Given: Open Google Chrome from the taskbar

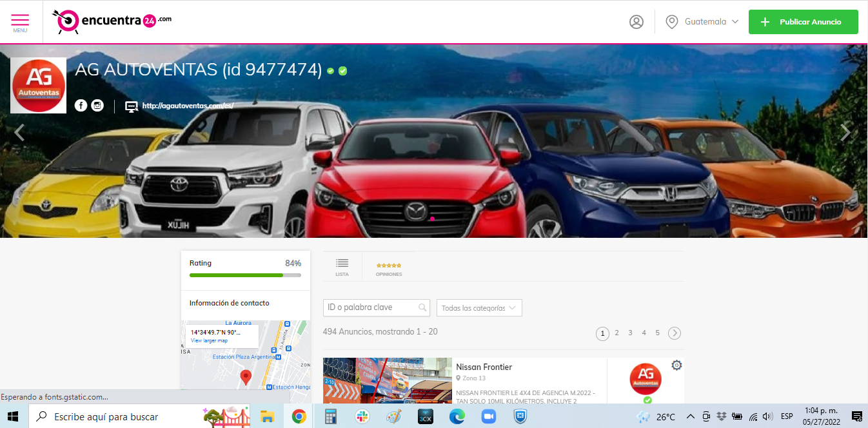Looking at the screenshot, I should [299, 417].
